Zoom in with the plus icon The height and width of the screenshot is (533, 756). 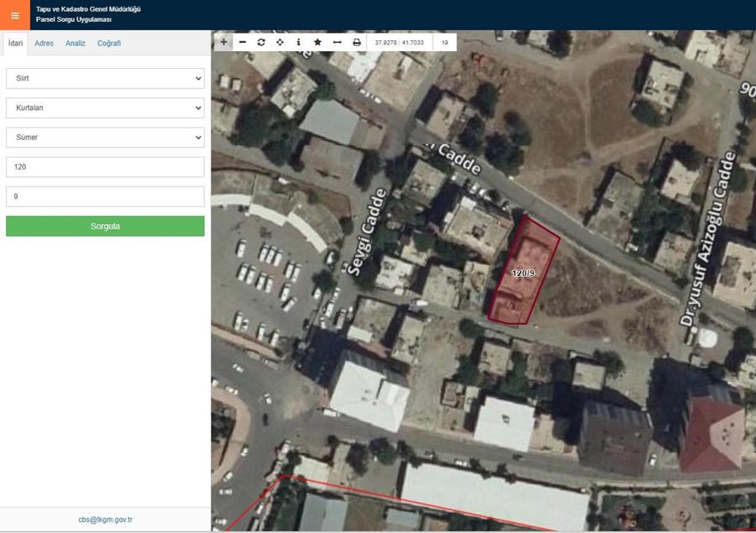click(x=223, y=43)
